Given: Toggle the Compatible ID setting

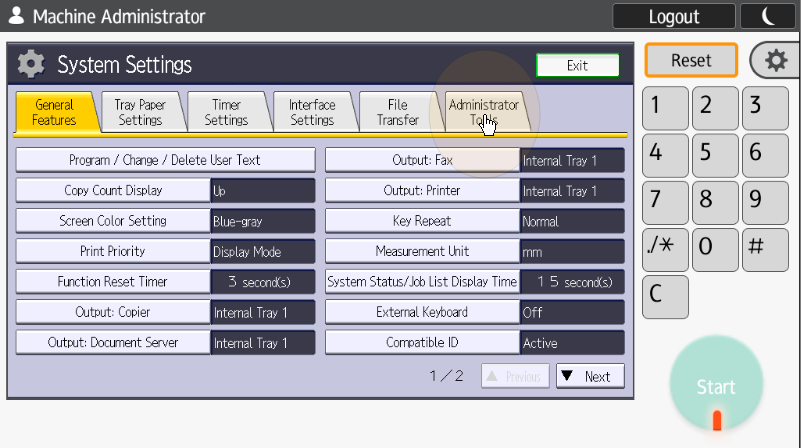Looking at the screenshot, I should (x=422, y=343).
